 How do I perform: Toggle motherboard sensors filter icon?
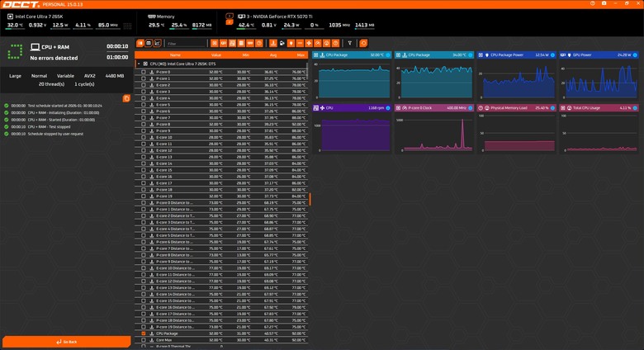click(x=233, y=43)
